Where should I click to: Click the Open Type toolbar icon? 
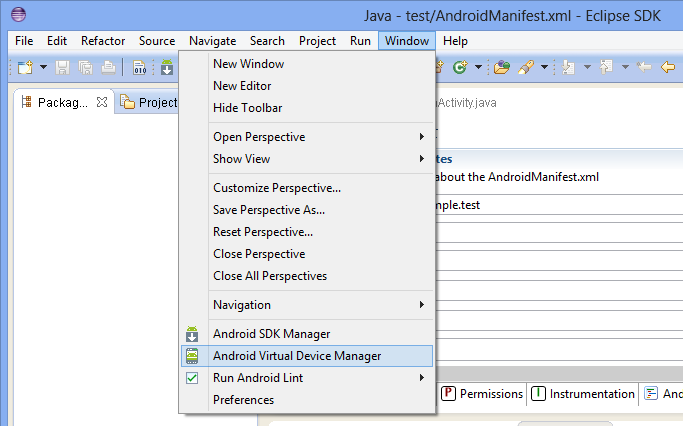[502, 67]
